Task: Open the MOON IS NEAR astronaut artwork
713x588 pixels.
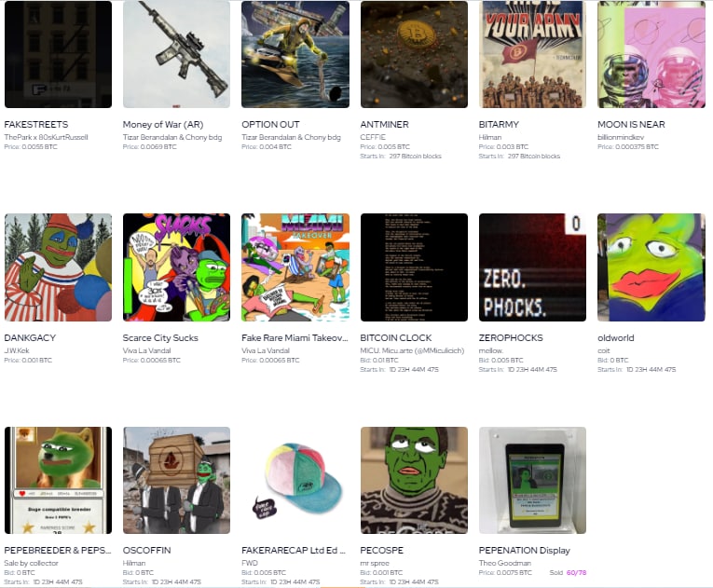Action: (x=651, y=54)
